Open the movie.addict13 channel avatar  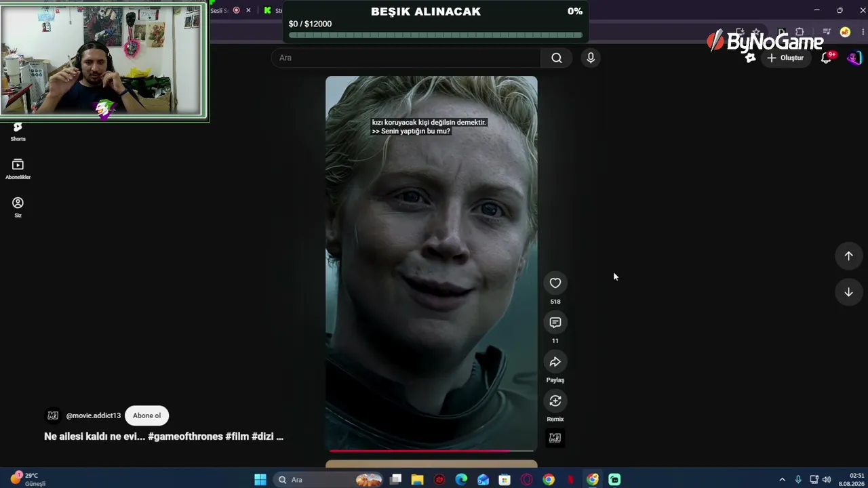(x=53, y=415)
